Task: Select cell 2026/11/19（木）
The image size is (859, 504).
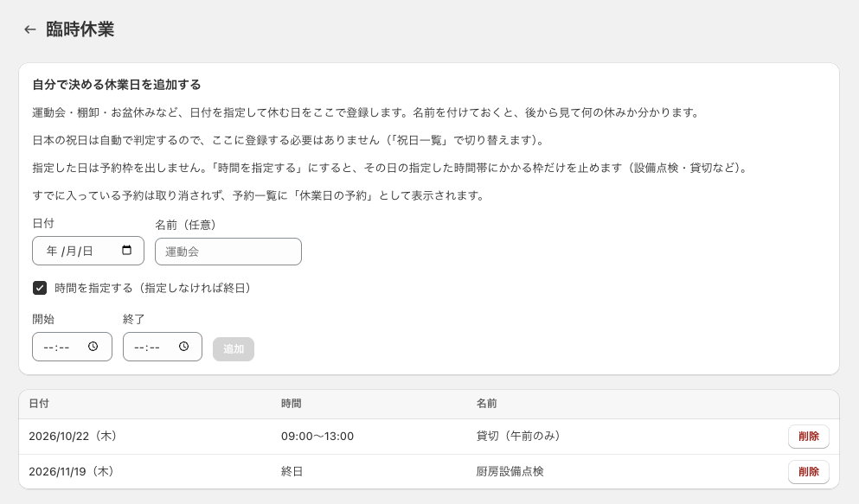Action: [x=71, y=472]
